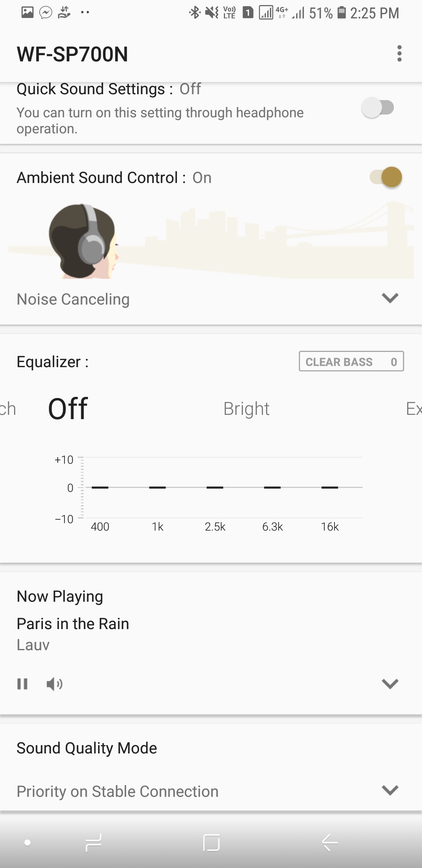Turn off Ambient Sound Control switch
422x868 pixels.
pos(386,177)
